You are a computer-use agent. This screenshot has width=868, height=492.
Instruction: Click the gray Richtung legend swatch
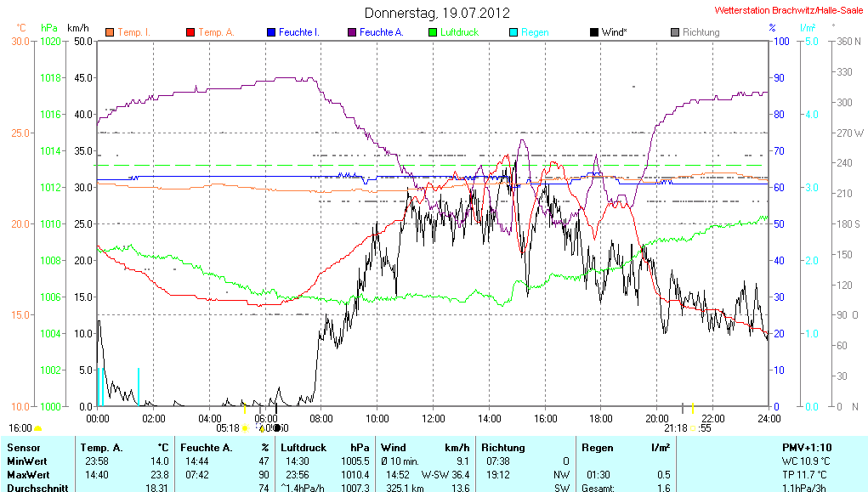pyautogui.click(x=675, y=32)
